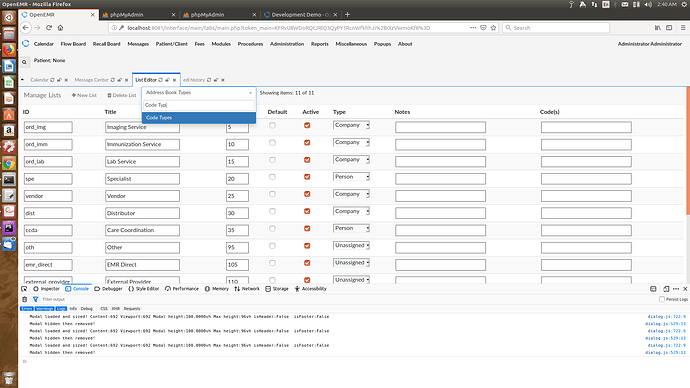Click the list search field containing Code Typ
Viewport: 690px width, 388px height.
199,105
